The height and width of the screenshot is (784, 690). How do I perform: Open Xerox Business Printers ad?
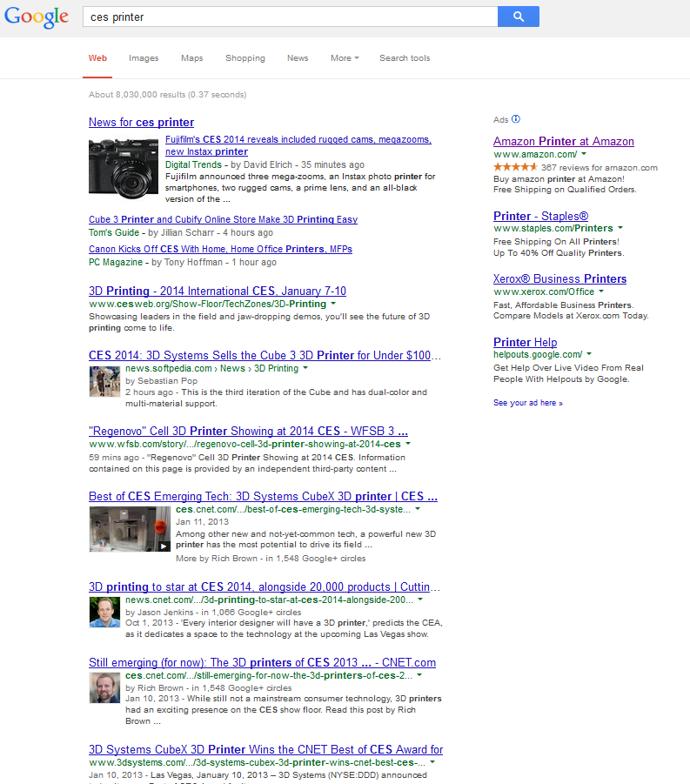click(x=560, y=278)
